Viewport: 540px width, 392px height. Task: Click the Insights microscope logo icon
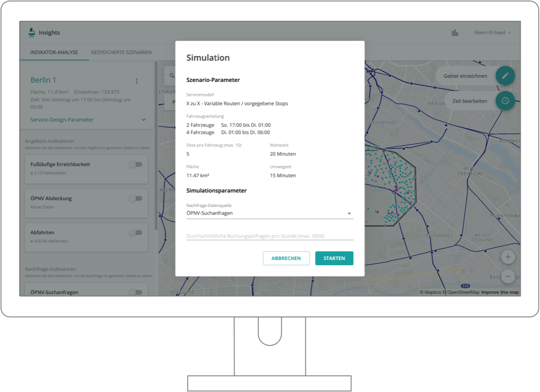[x=32, y=32]
